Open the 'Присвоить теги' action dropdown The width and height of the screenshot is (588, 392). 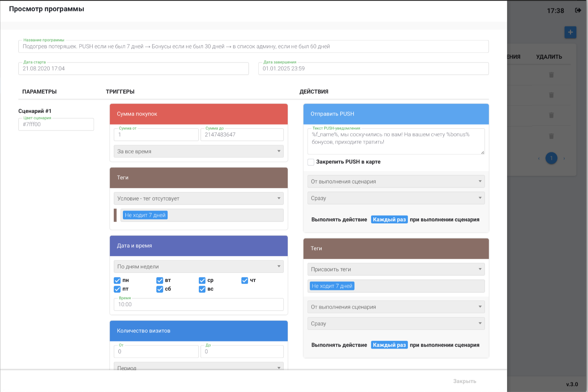[396, 269]
